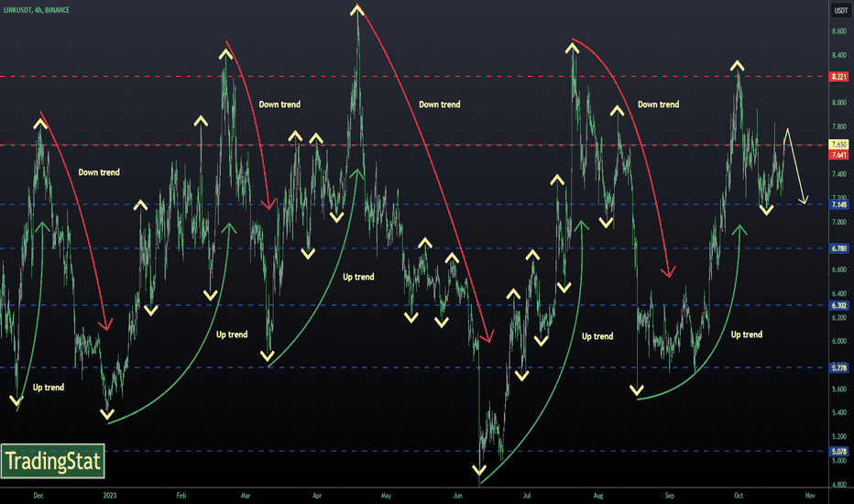Click the Mar label on time axis
Screen dimensions: 854x504
pos(246,496)
